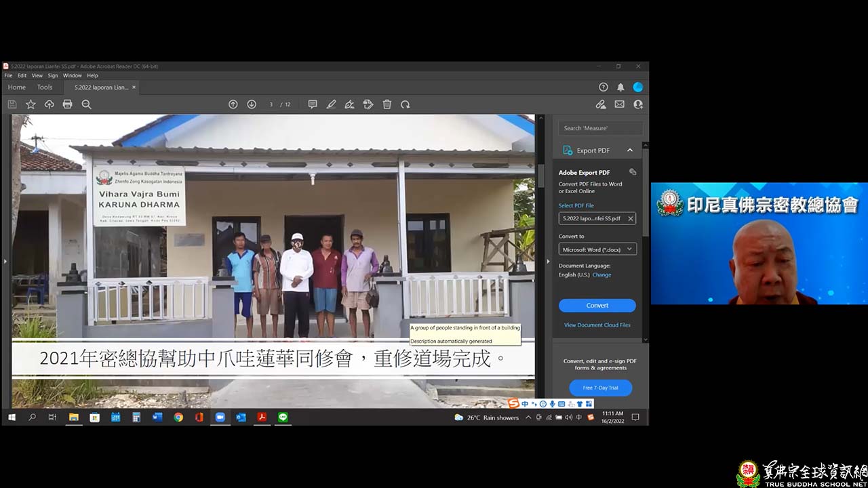The image size is (868, 488).
Task: Click the trash delete icon
Action: tap(387, 104)
